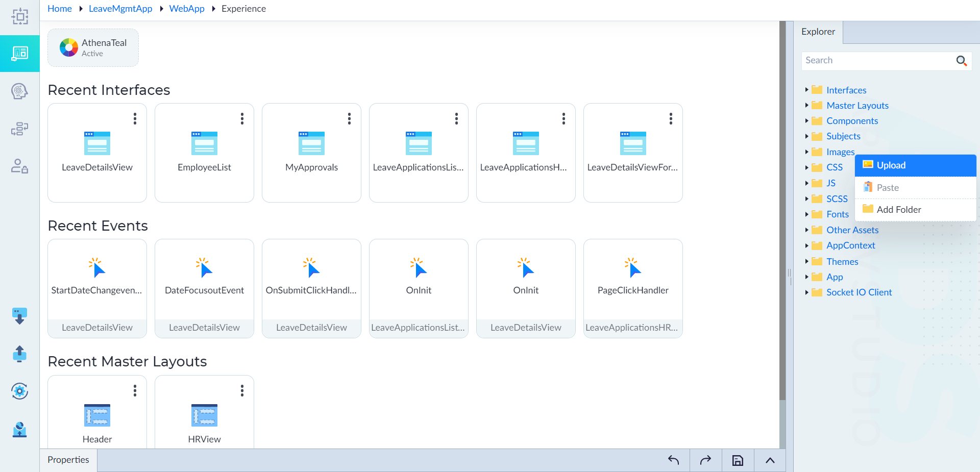980x472 pixels.
Task: Expand the Themes folder arrow
Action: coord(806,261)
